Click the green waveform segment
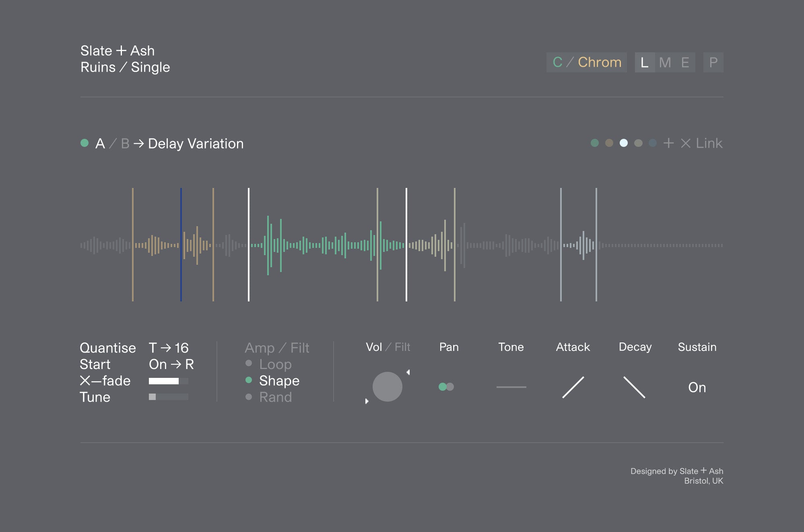 pos(328,245)
